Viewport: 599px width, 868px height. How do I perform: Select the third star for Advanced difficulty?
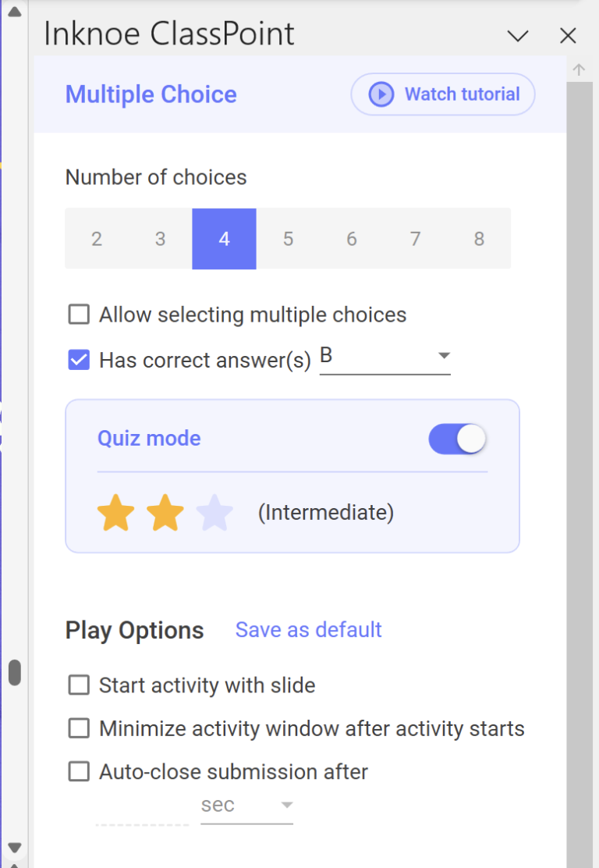(214, 513)
